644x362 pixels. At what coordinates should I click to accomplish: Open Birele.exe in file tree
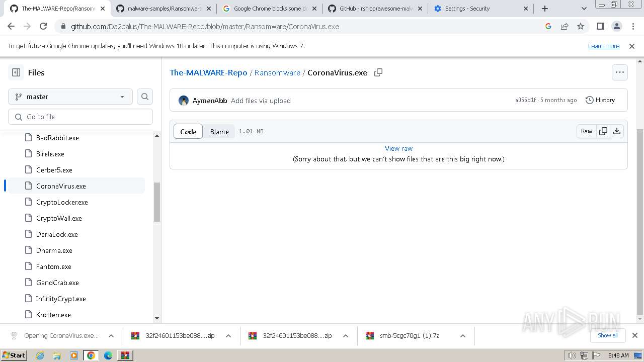50,154
